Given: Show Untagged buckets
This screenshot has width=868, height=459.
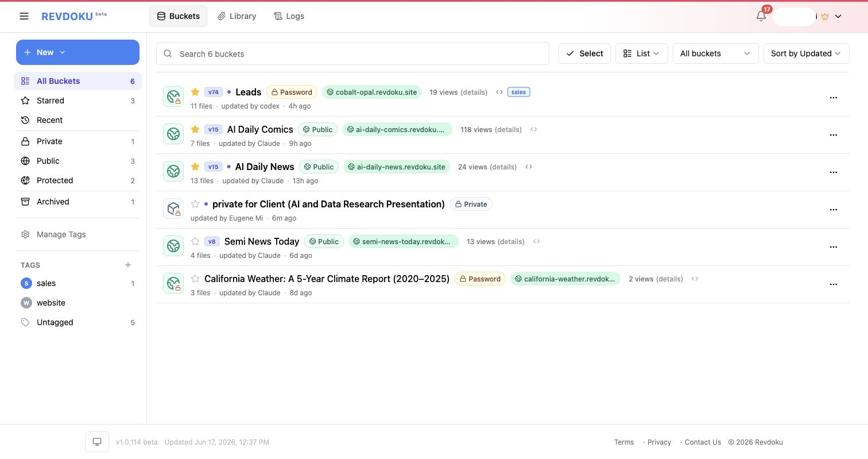Looking at the screenshot, I should pyautogui.click(x=77, y=322).
